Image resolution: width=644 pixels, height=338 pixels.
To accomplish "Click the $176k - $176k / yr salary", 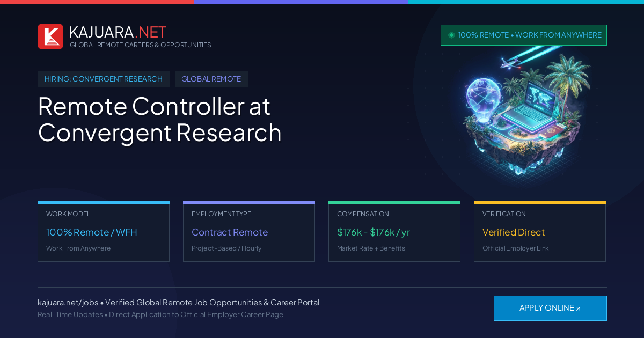I will pyautogui.click(x=374, y=232).
